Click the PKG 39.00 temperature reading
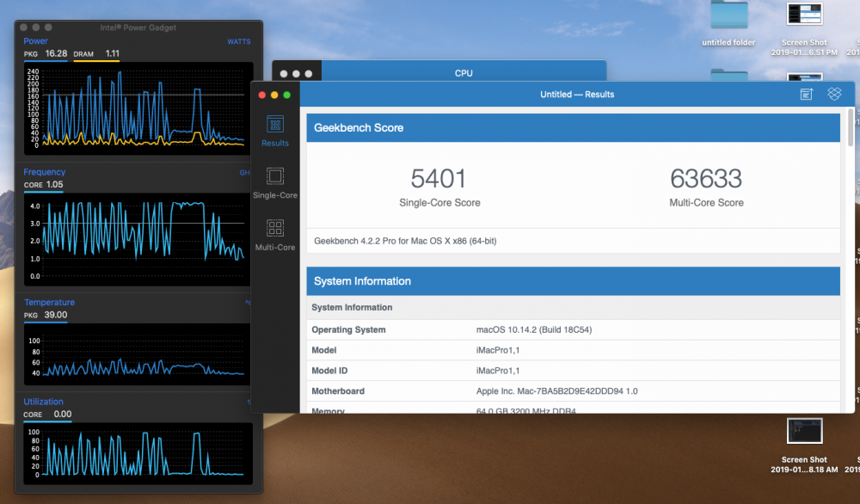The height and width of the screenshot is (504, 860). tap(46, 316)
